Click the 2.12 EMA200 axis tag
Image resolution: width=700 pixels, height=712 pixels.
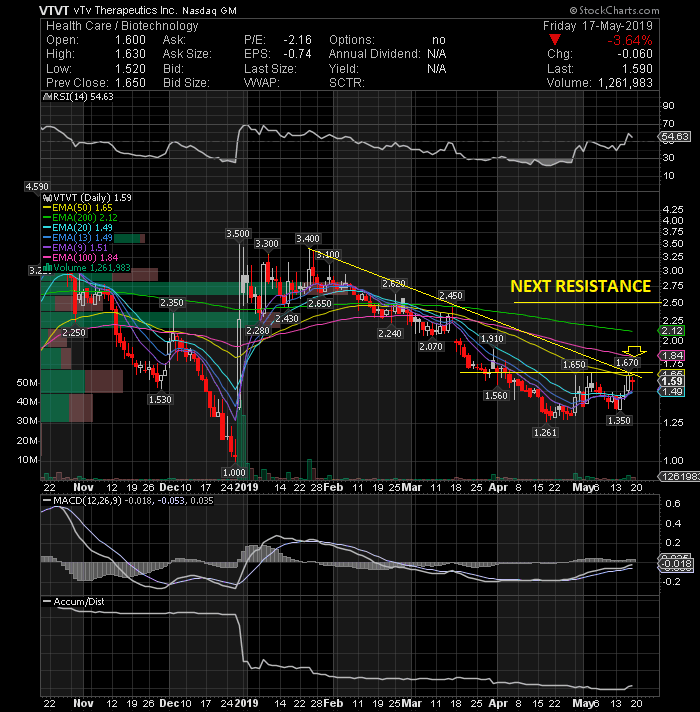[x=672, y=331]
